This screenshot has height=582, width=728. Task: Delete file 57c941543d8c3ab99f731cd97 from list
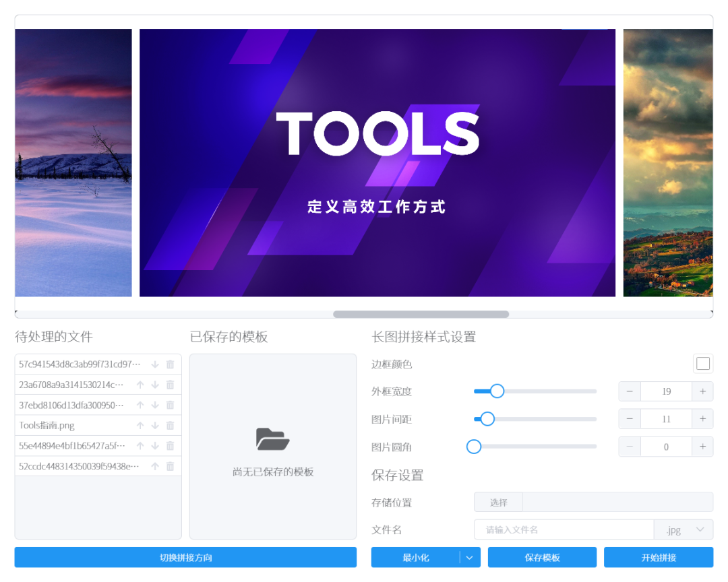click(171, 365)
